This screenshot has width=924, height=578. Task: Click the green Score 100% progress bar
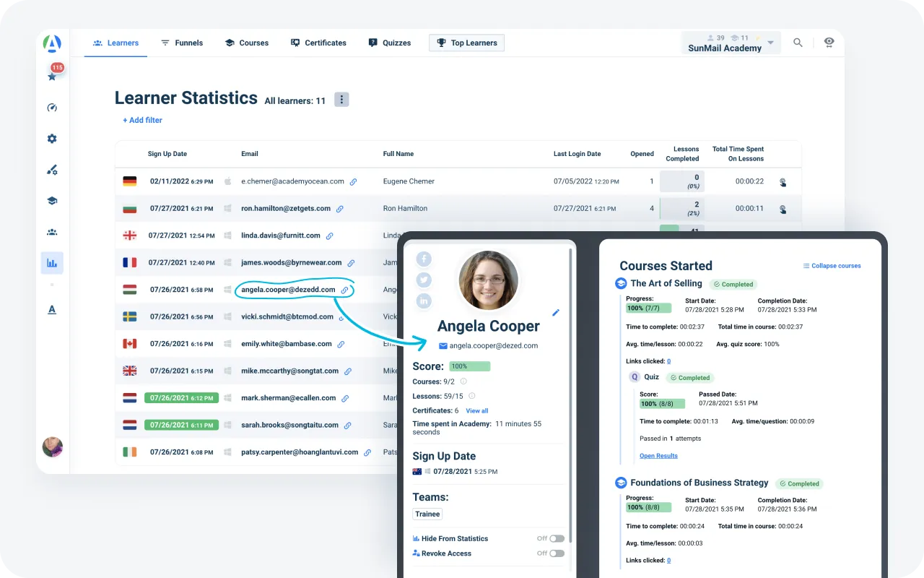click(469, 366)
